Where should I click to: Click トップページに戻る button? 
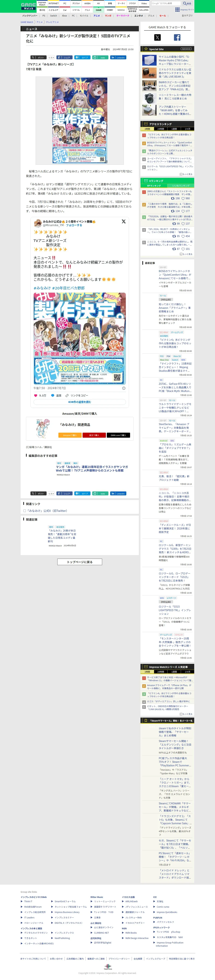coord(80,562)
